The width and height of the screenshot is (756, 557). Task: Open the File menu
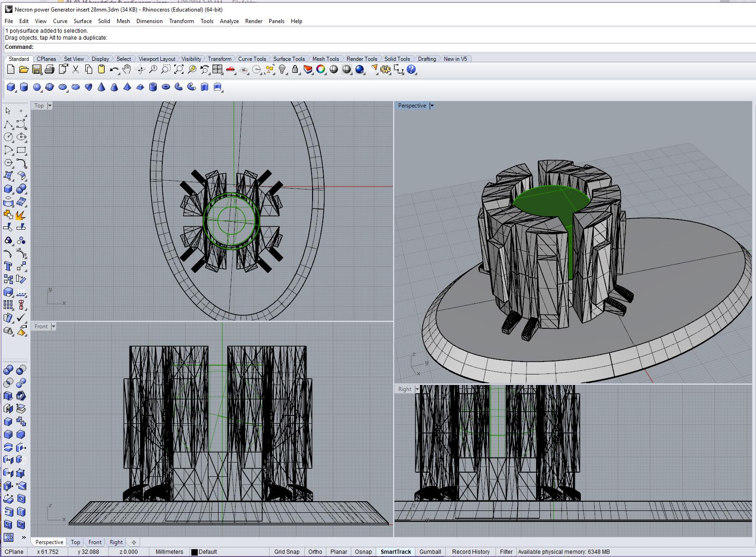tap(9, 21)
